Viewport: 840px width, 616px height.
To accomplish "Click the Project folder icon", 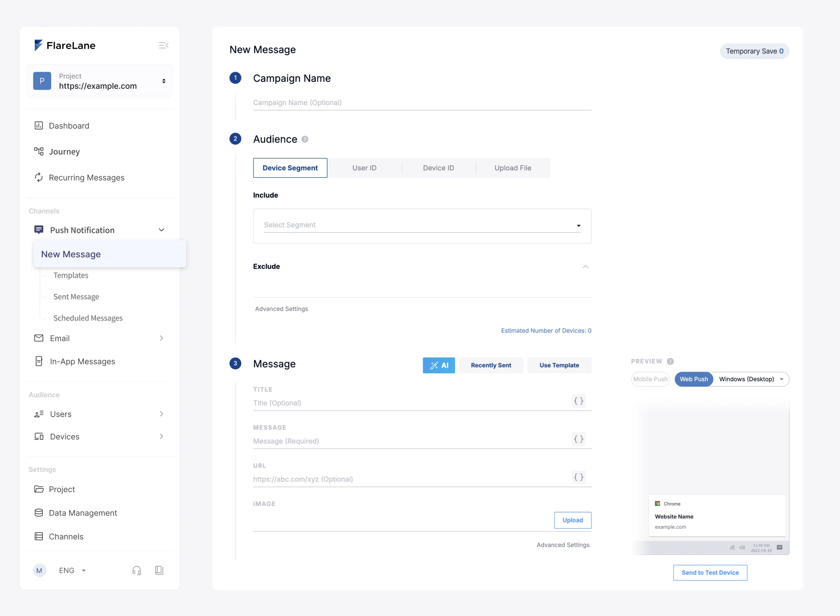I will 39,489.
